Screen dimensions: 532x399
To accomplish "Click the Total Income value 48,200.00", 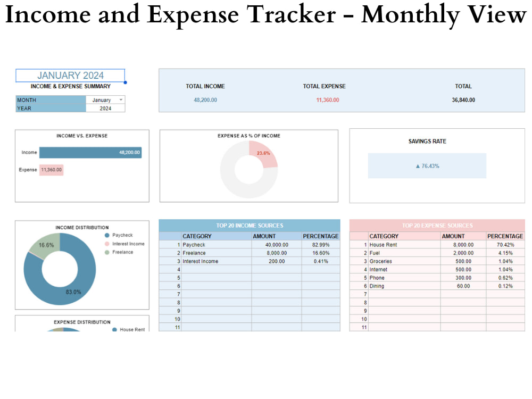I will (205, 99).
